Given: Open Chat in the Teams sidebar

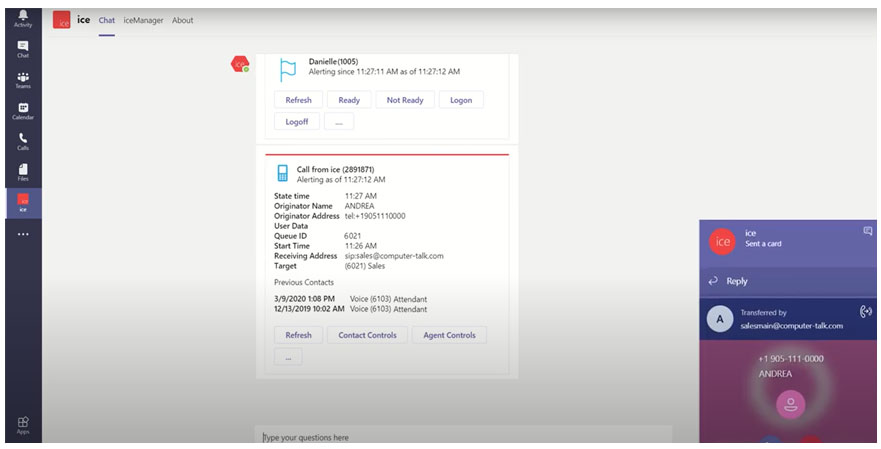Looking at the screenshot, I should click(23, 49).
